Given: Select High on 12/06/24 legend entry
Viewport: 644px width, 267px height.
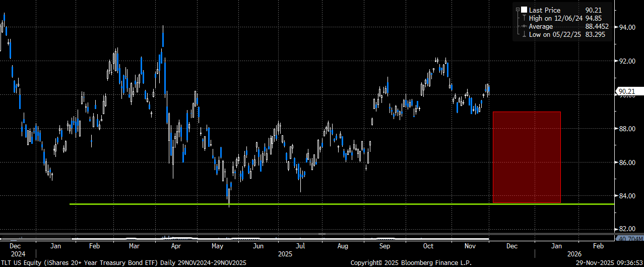Looking at the screenshot, I should point(556,18).
